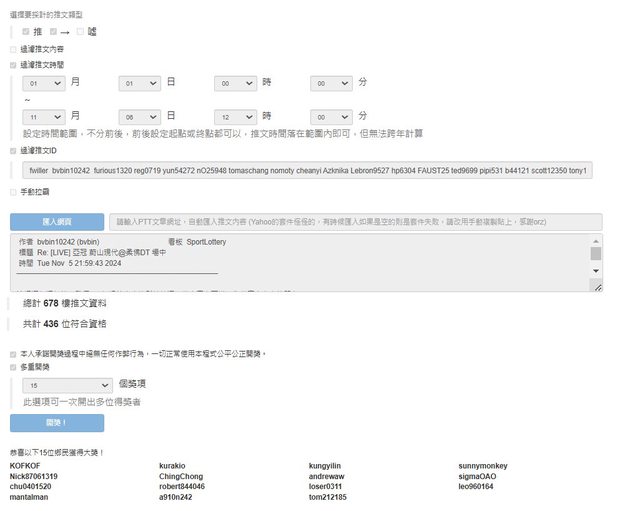Toggle the → arrow-type checkbox
Screen dimensions: 640x511
53,32
